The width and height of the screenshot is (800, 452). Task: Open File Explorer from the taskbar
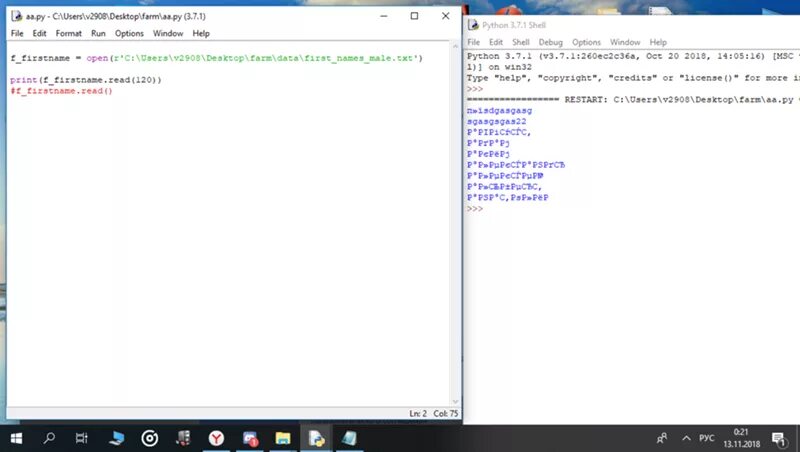[283, 438]
